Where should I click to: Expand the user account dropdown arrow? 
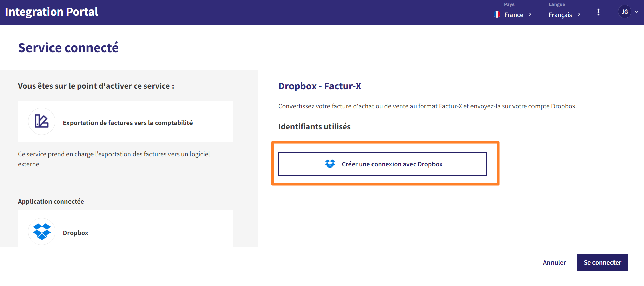(637, 12)
